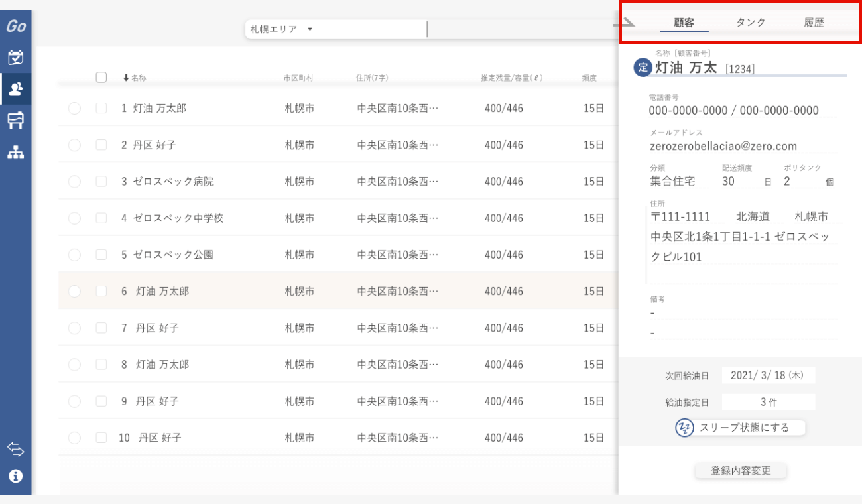This screenshot has height=504, width=862.
Task: Click the sleep Zzz icon
Action: click(684, 428)
